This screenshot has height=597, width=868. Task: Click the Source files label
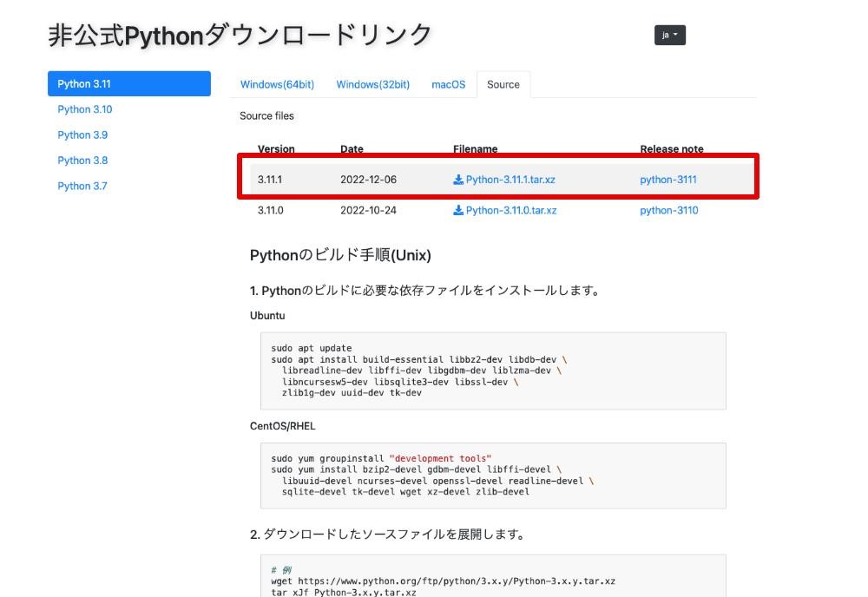click(266, 116)
